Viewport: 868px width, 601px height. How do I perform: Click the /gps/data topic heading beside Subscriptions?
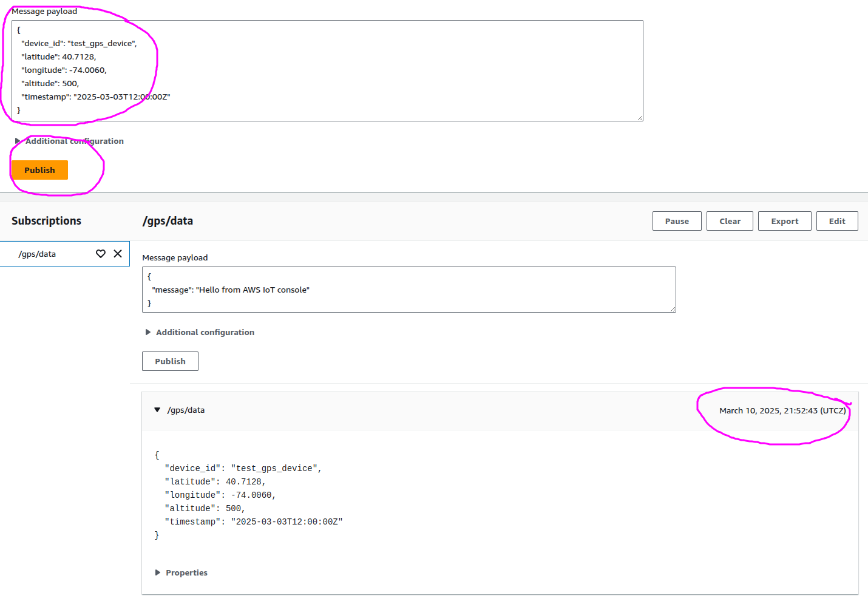(168, 221)
